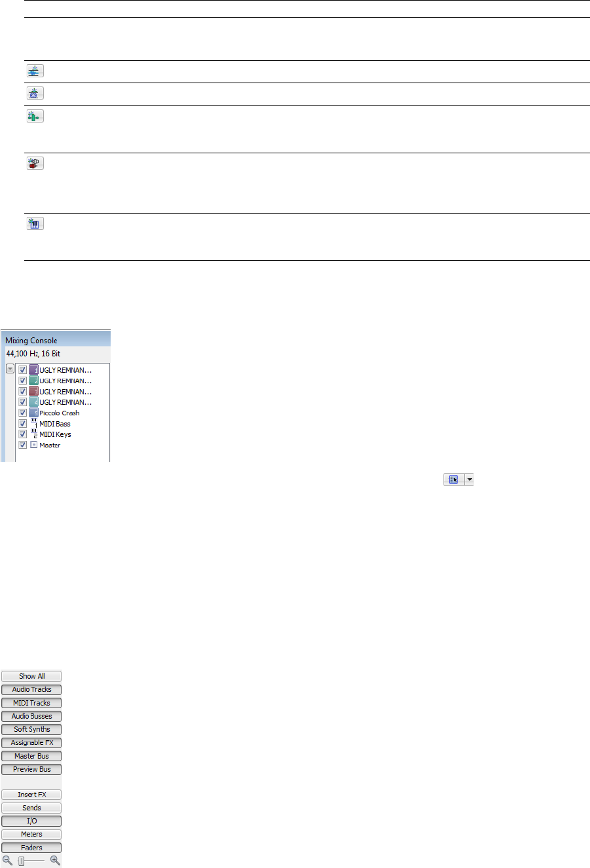The image size is (590, 868).
Task: Select the Piccolo Crash channel name
Action: [60, 413]
